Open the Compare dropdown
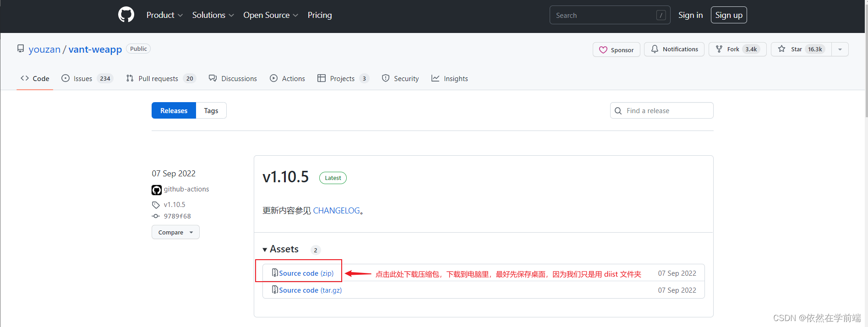868x327 pixels. [x=175, y=232]
